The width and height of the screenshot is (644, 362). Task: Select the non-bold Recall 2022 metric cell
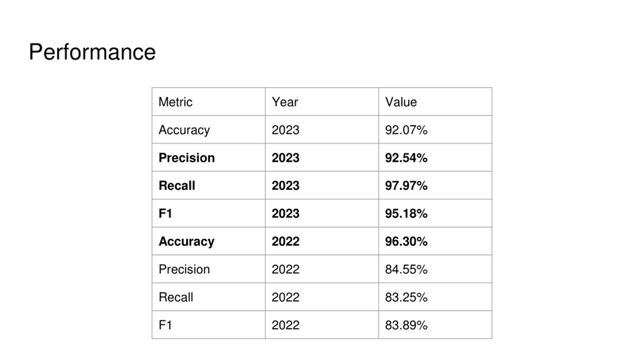pyautogui.click(x=208, y=297)
